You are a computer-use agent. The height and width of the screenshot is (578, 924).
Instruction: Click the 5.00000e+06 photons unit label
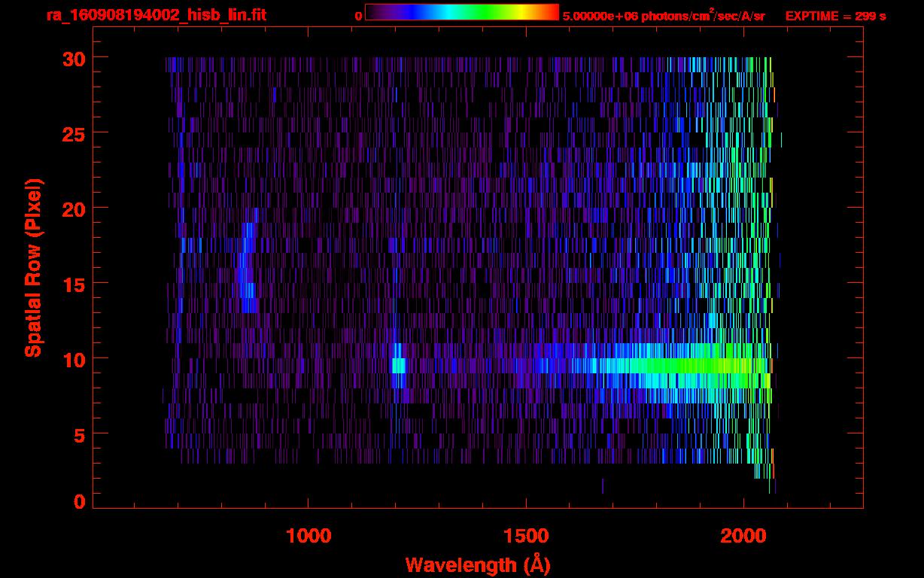(664, 16)
